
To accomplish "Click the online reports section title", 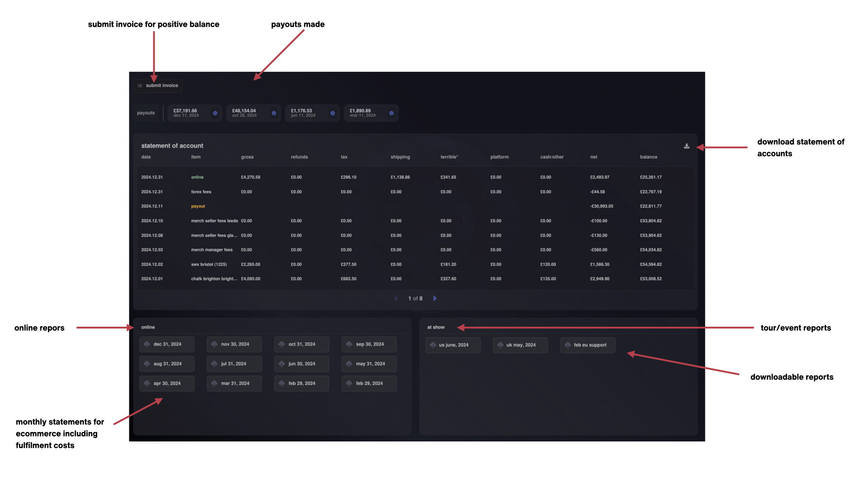I will pyautogui.click(x=148, y=327).
